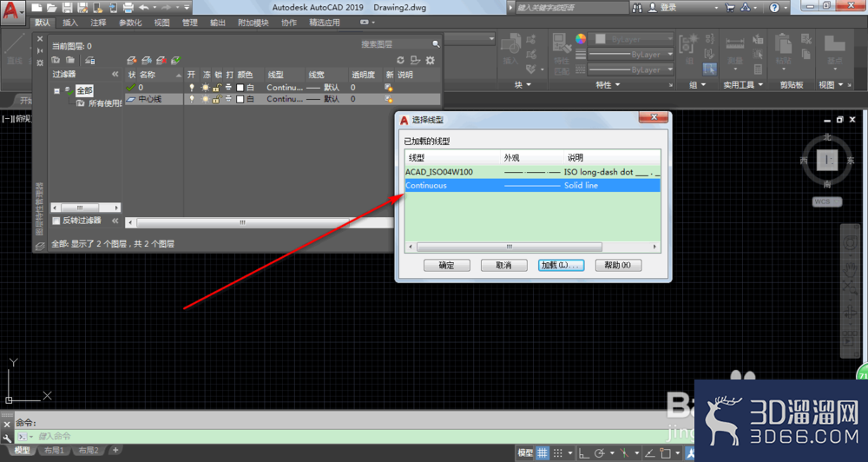Click the New Layer icon in layer manager

click(x=131, y=60)
